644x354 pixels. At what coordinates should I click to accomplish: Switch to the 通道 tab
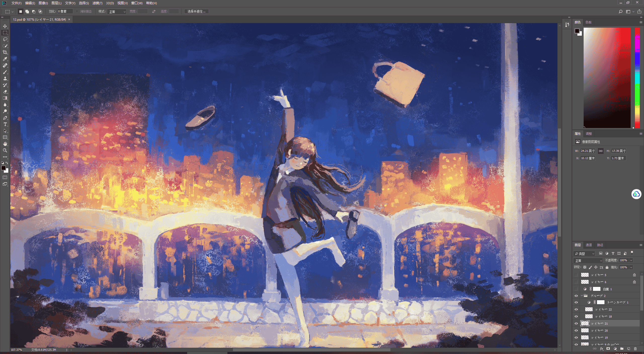pos(589,245)
